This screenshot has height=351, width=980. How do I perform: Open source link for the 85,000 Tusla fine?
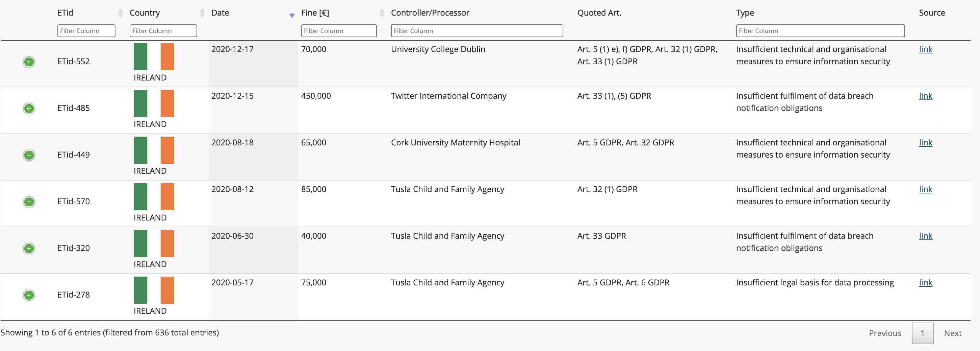(x=926, y=189)
